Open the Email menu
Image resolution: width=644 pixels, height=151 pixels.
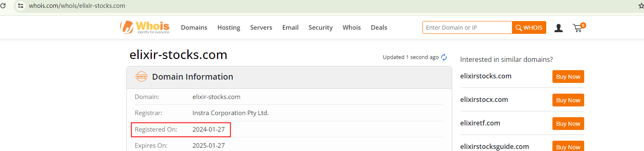290,28
